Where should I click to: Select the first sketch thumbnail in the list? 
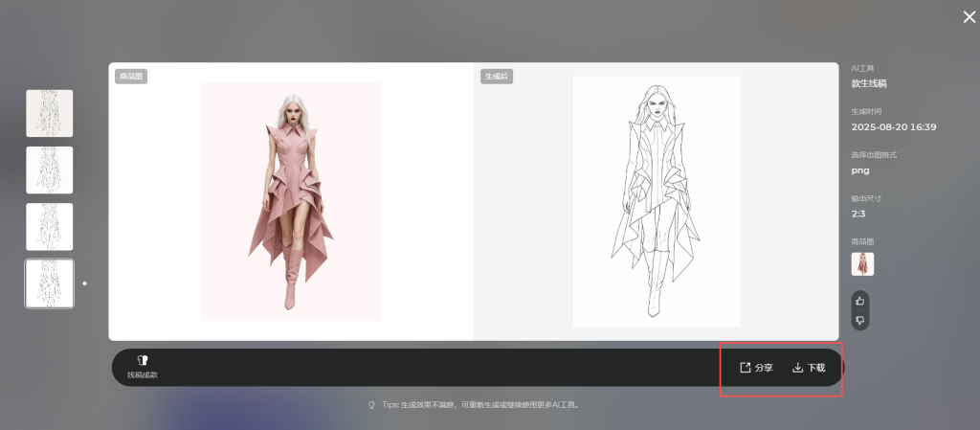pyautogui.click(x=50, y=113)
